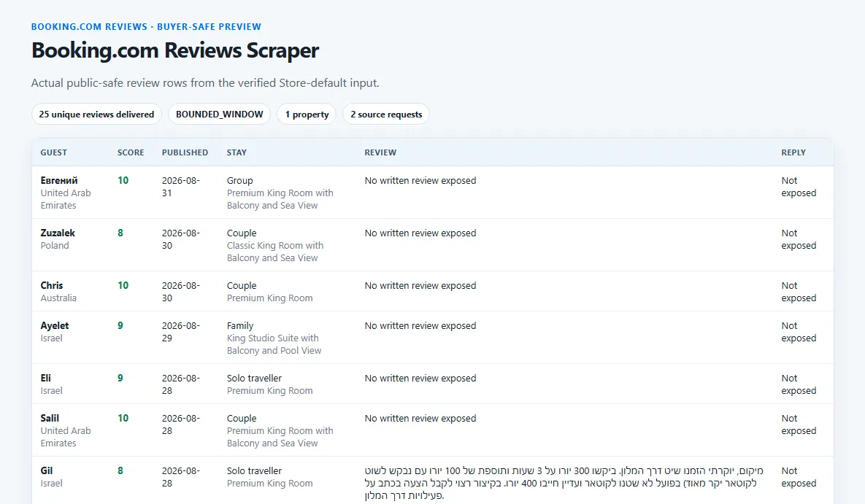
Task: Click the '1 property' pill
Action: click(x=307, y=114)
